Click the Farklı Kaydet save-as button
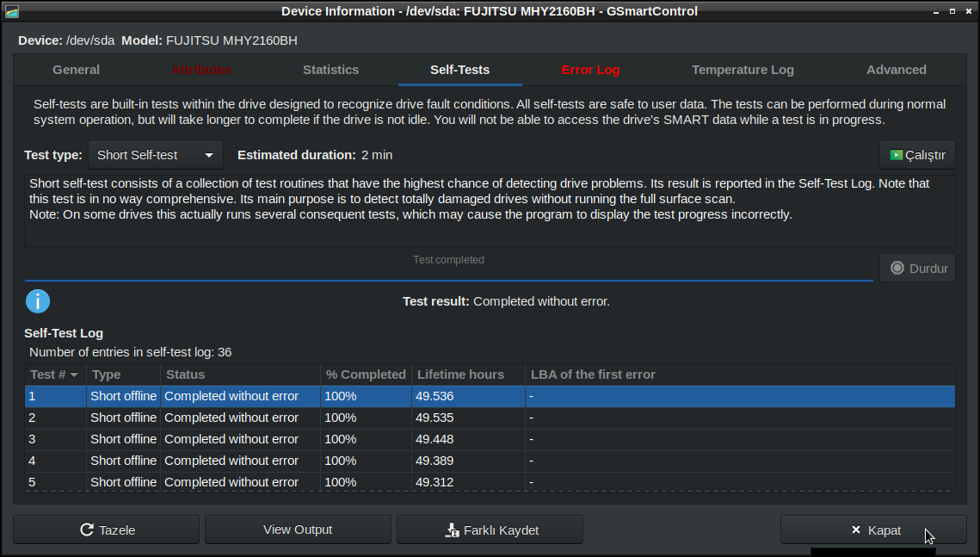This screenshot has width=980, height=557. coord(490,530)
